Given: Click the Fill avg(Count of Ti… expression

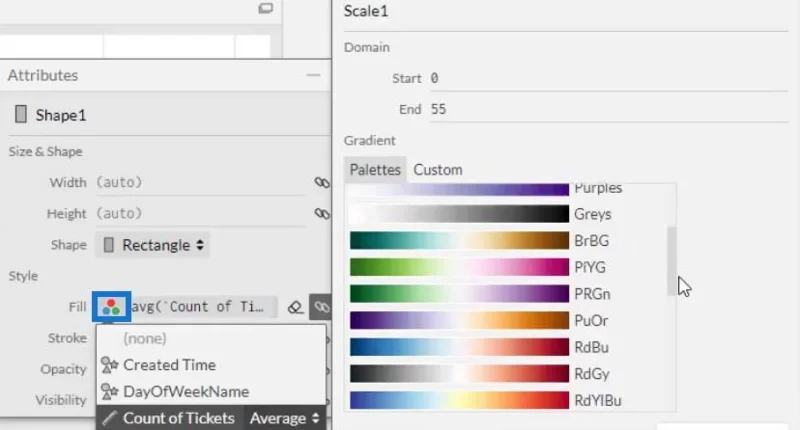Looking at the screenshot, I should tap(204, 307).
